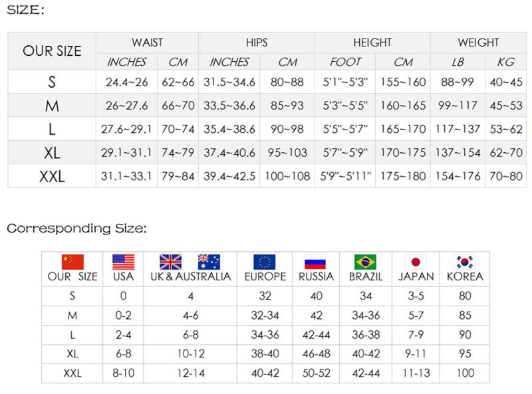Select the WEIGHT column header
532x394 pixels.
478,43
